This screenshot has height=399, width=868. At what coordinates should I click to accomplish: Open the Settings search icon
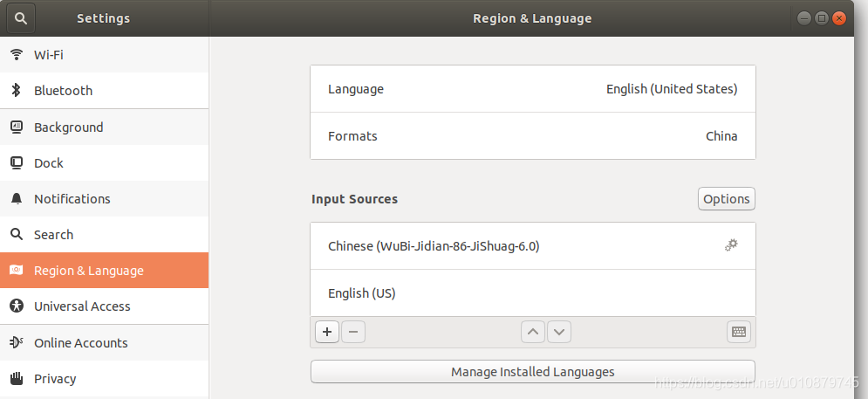tap(21, 18)
